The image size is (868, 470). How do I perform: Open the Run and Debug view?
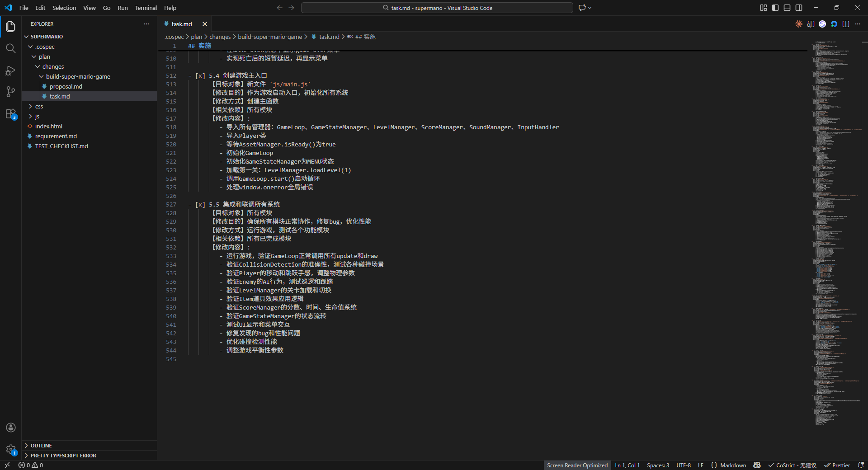tap(10, 70)
